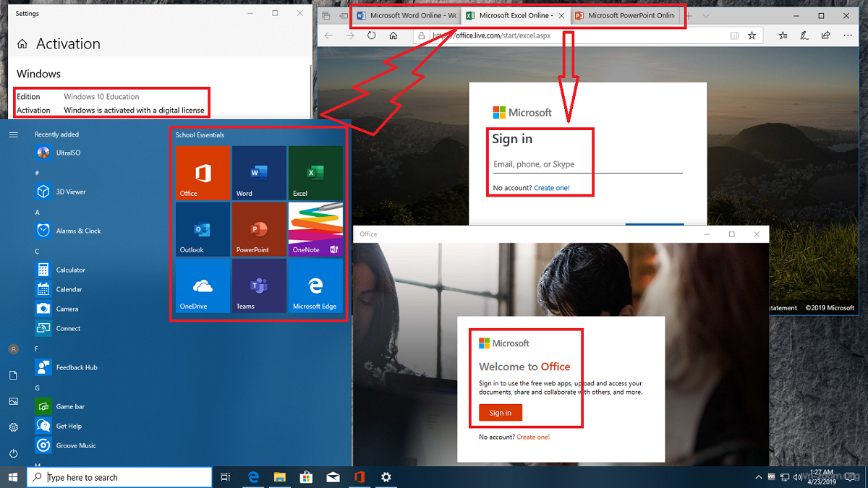Close the Microsoft Excel Online tab

pyautogui.click(x=561, y=15)
